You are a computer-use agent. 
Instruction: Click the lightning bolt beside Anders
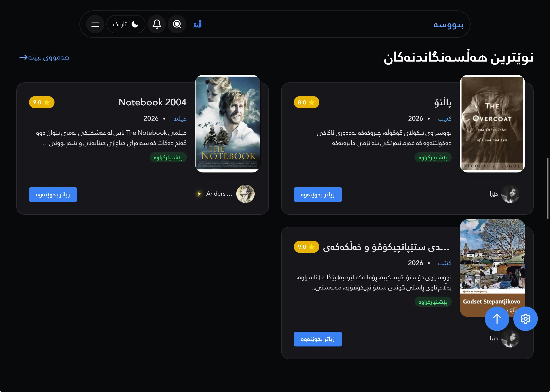click(199, 194)
